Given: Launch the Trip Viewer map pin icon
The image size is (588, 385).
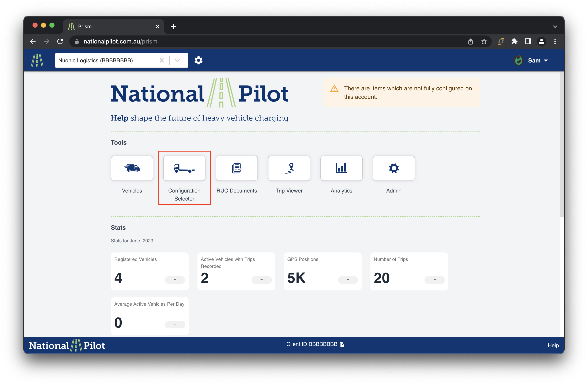Looking at the screenshot, I should 289,168.
